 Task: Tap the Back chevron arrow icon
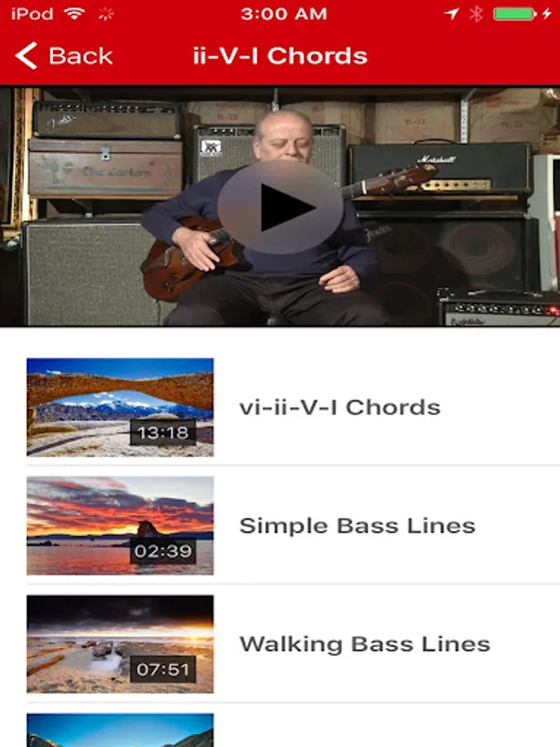click(x=27, y=56)
